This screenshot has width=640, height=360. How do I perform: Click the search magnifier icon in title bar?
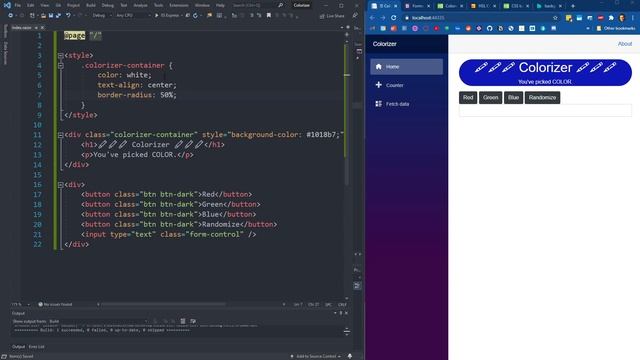point(280,5)
